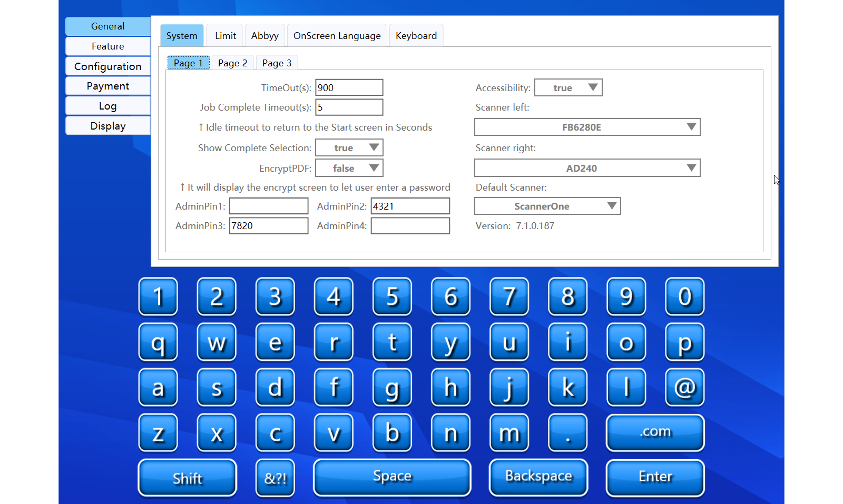The image size is (843, 504).
Task: Tap the a key
Action: click(x=158, y=388)
